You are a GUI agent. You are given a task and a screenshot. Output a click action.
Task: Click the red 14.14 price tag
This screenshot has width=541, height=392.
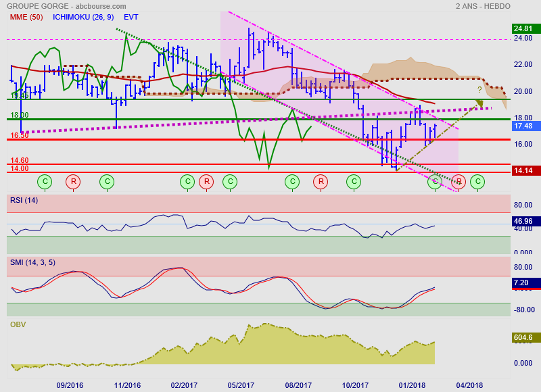tap(526, 170)
